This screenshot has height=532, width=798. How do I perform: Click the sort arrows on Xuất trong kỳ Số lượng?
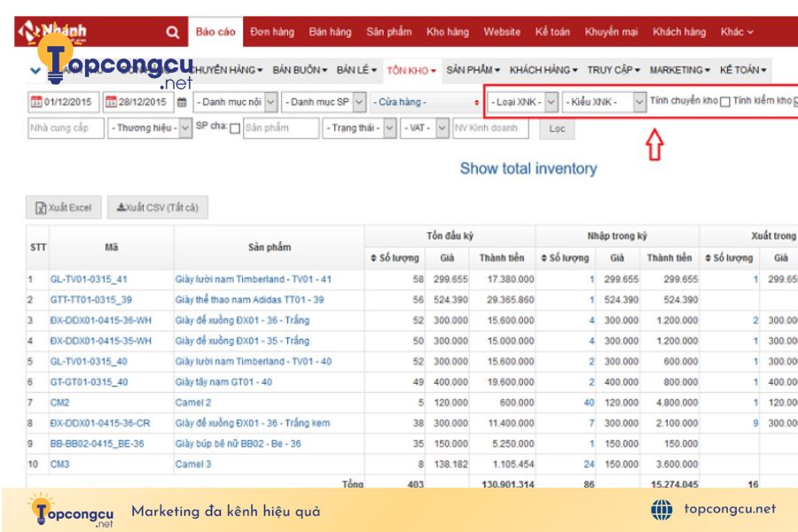coord(708,258)
